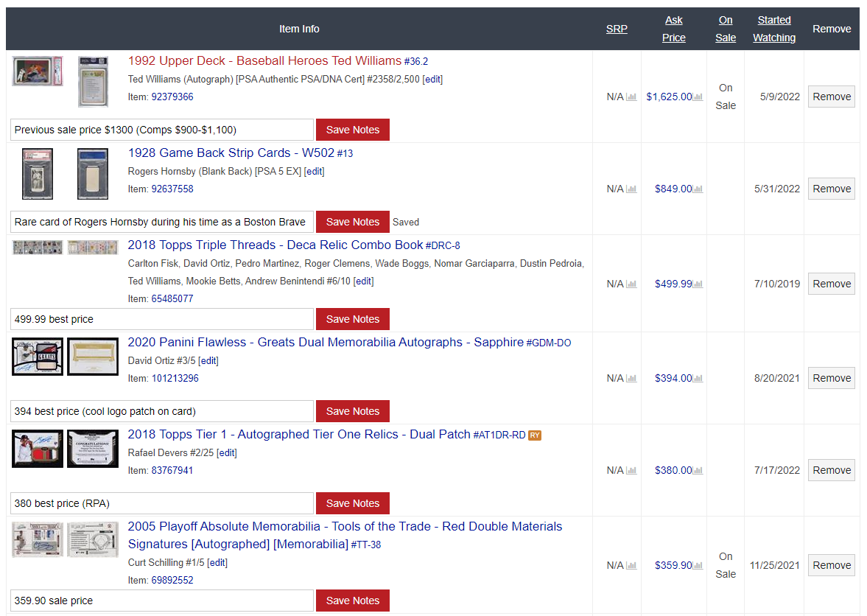867x616 pixels.
Task: Open SRP chart icon for Rogers Hornsby row
Action: (x=631, y=189)
